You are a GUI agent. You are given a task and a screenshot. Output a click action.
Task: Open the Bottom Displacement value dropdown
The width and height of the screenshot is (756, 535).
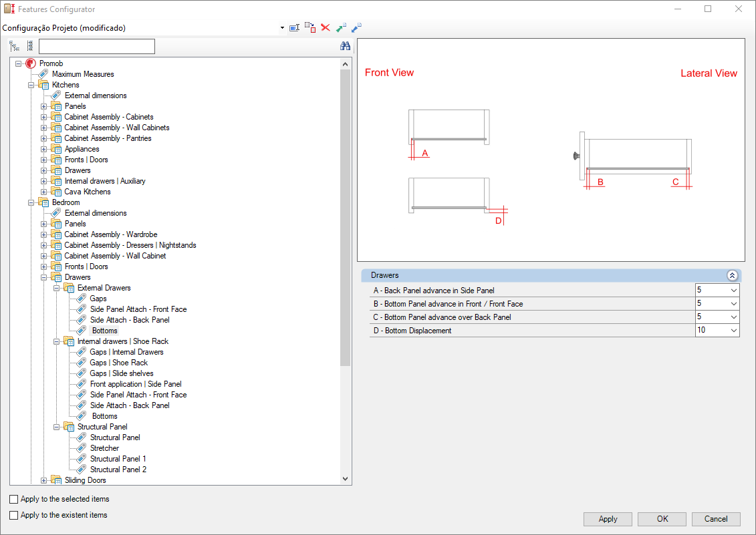pos(733,331)
